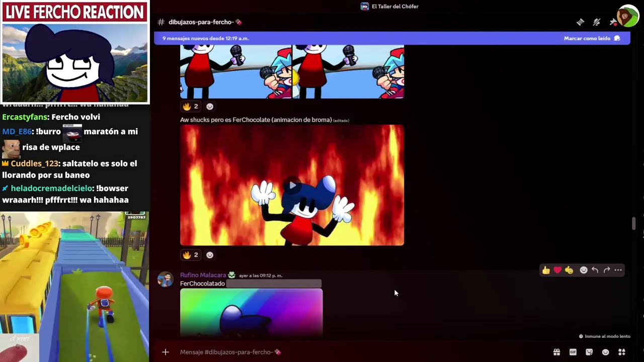Screen dimensions: 644x362
Task: Open the emoji picker in message bar
Action: click(x=606, y=352)
